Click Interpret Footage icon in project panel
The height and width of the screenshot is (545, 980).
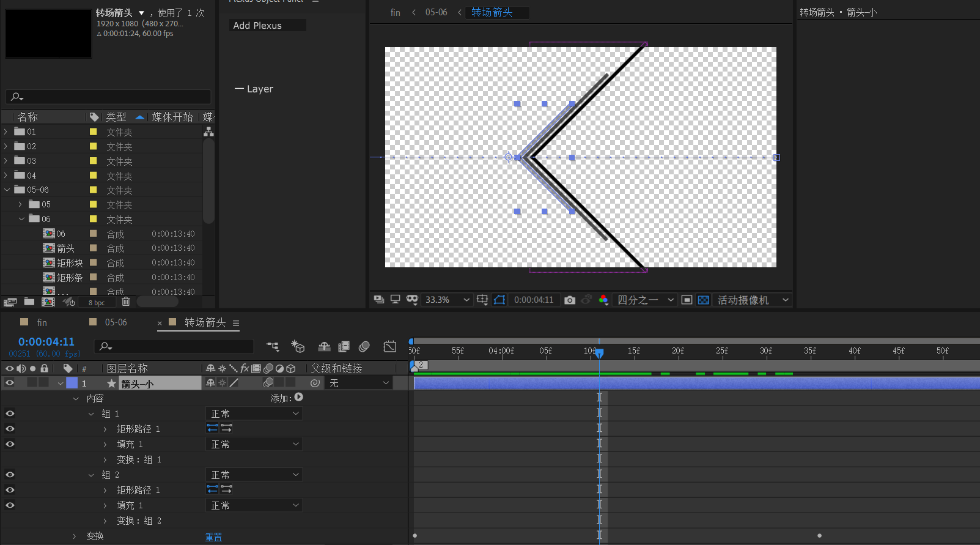click(10, 302)
